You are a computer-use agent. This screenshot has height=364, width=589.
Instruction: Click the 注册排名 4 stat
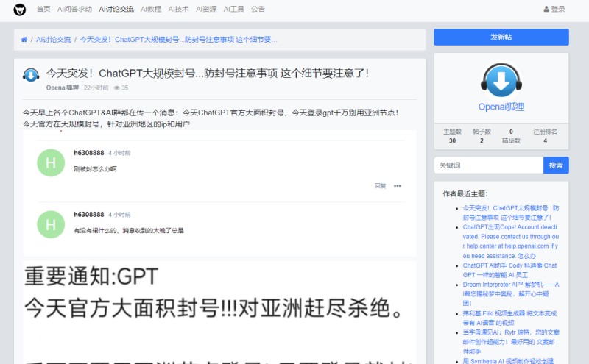point(545,136)
